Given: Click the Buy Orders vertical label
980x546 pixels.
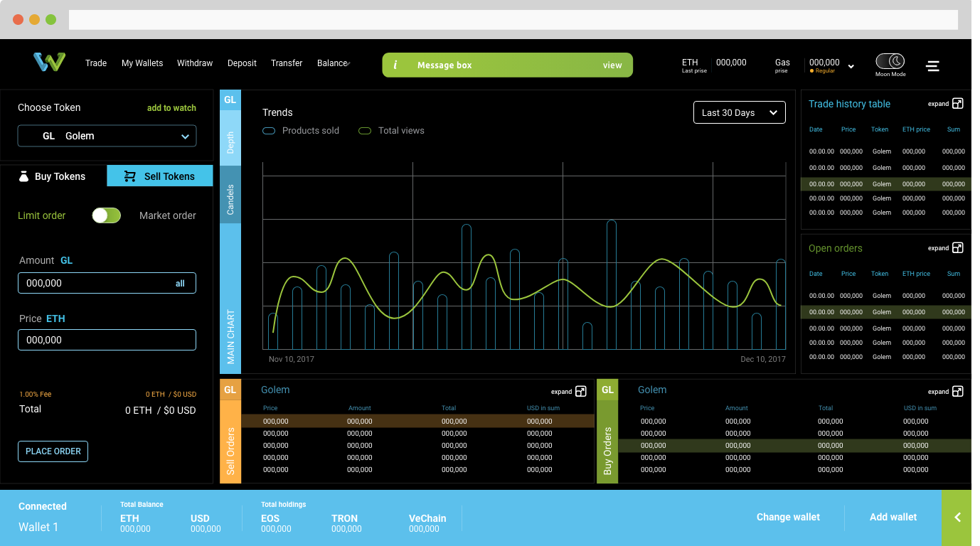Looking at the screenshot, I should point(607,451).
